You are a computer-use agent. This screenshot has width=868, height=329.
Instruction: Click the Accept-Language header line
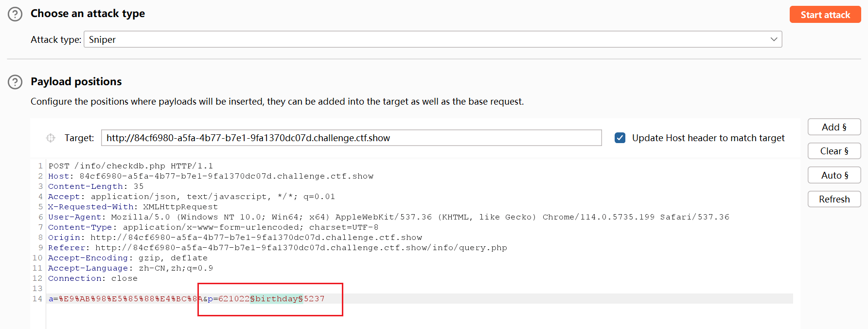[x=130, y=268]
